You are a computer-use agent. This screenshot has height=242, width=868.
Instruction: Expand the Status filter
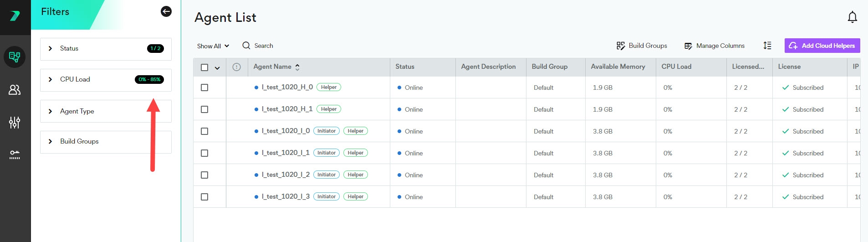(50, 48)
